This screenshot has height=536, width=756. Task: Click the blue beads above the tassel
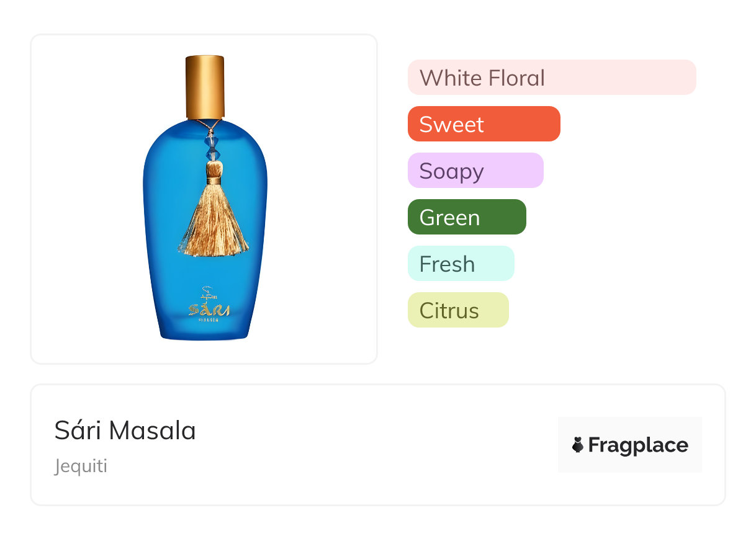tap(213, 146)
